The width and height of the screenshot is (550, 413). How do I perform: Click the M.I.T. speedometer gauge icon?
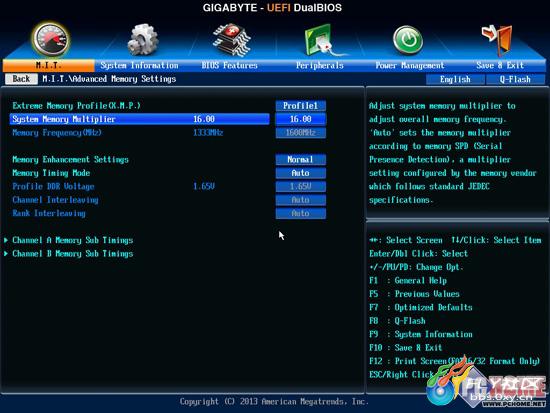(x=51, y=39)
